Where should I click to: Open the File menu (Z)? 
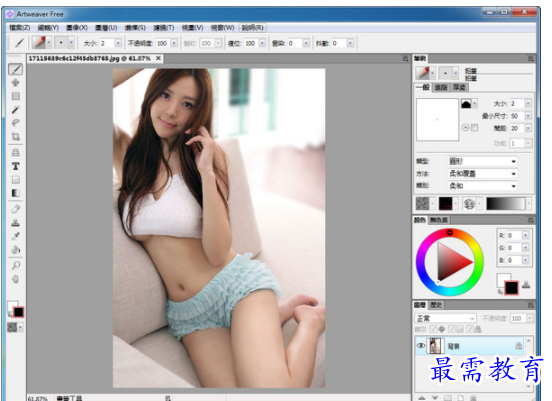[19, 27]
